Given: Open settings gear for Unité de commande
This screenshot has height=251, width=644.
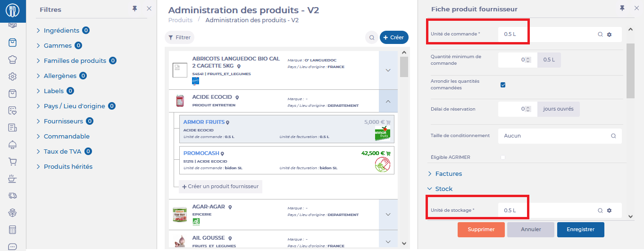Looking at the screenshot, I should 609,35.
